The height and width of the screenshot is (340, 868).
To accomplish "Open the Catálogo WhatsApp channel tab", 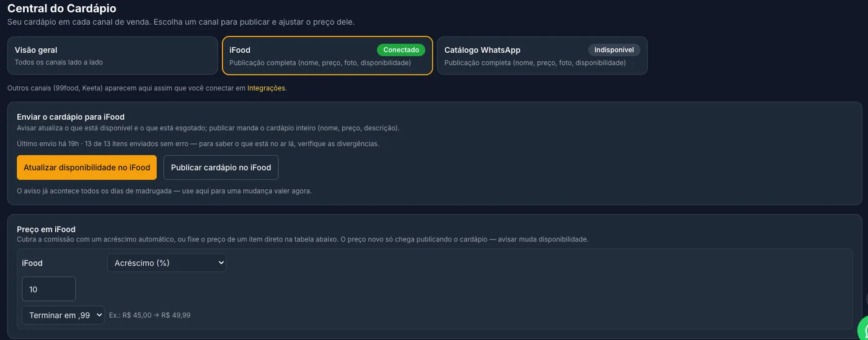I will pyautogui.click(x=542, y=56).
